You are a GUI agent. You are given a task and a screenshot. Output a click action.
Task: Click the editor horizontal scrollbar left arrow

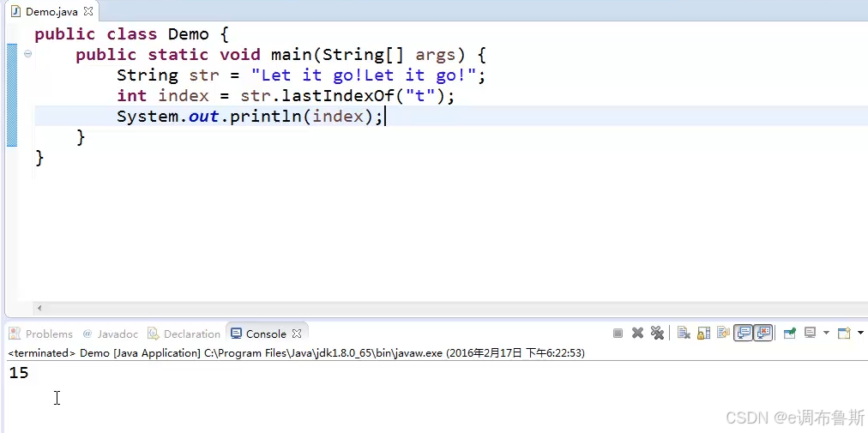[x=39, y=309]
